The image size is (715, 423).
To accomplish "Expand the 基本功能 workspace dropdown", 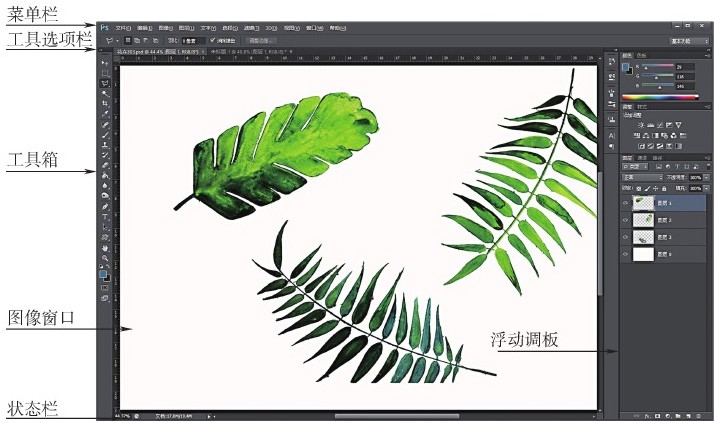I will (x=689, y=40).
